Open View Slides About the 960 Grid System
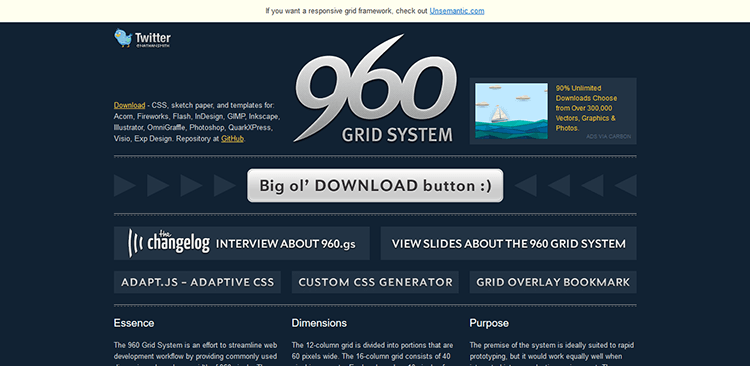Screen dimensions: 750x366 pos(508,243)
